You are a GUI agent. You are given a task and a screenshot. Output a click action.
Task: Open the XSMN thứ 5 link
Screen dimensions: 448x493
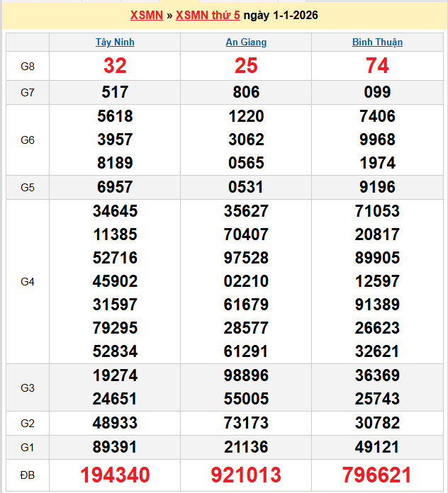pos(207,16)
